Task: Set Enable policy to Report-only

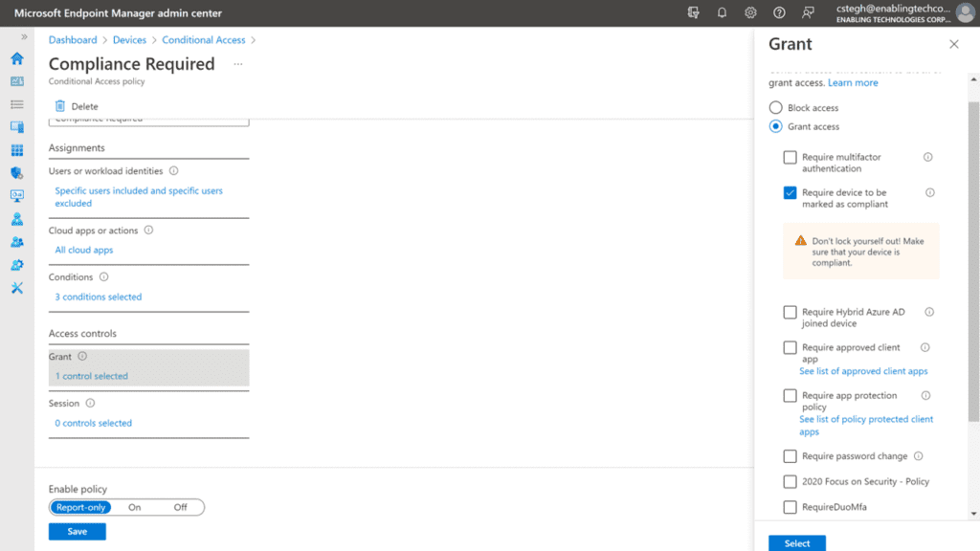Action: (x=80, y=507)
